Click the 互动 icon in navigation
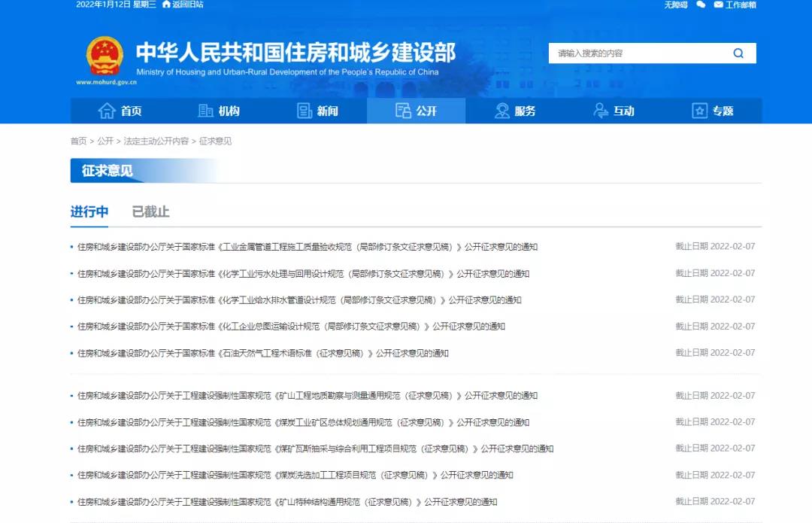This screenshot has height=523, width=812. [x=601, y=111]
